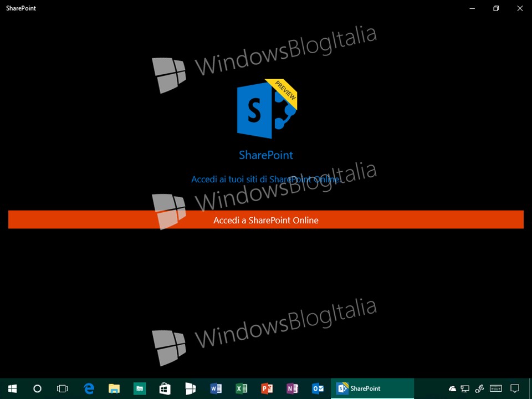The width and height of the screenshot is (532, 399).
Task: Launch Outlook from the taskbar
Action: (318, 388)
